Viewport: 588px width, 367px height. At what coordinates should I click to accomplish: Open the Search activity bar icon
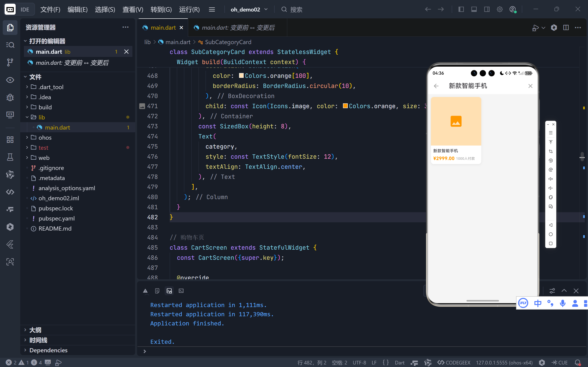point(10,45)
